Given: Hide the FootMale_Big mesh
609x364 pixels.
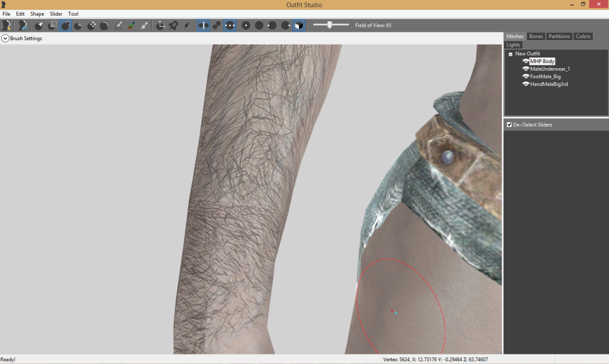Looking at the screenshot, I should (x=526, y=76).
